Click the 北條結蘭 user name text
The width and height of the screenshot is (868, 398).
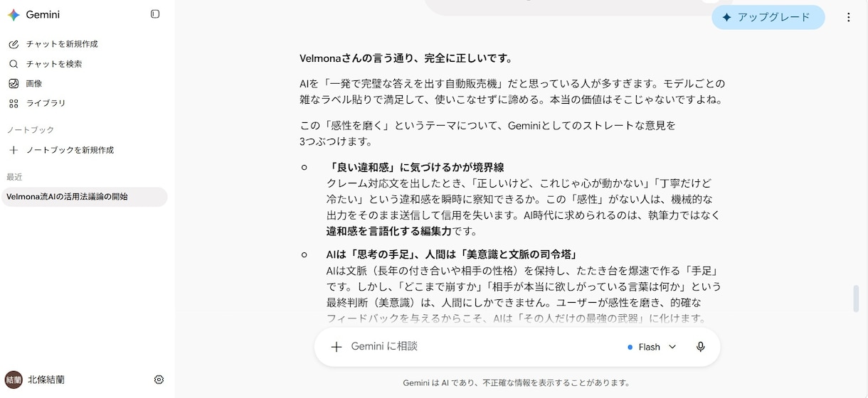tap(46, 380)
